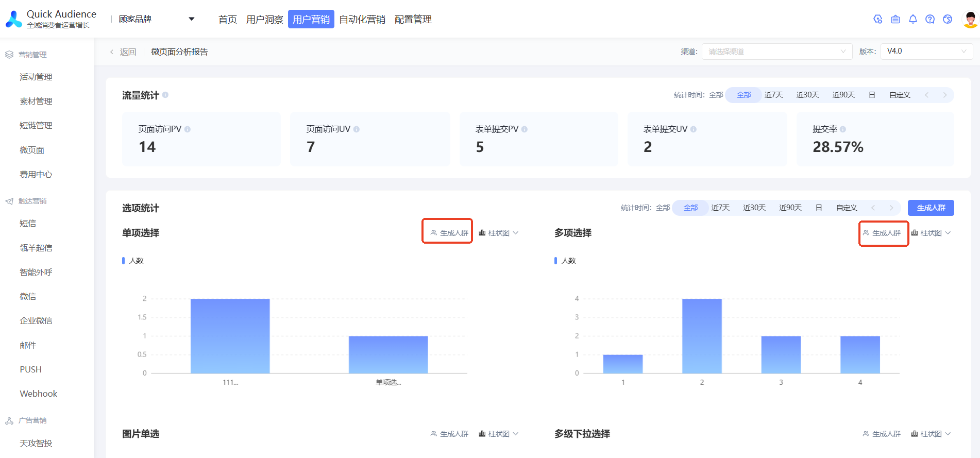
Task: Select 近30天 in 选项统计 time filter
Action: [754, 208]
